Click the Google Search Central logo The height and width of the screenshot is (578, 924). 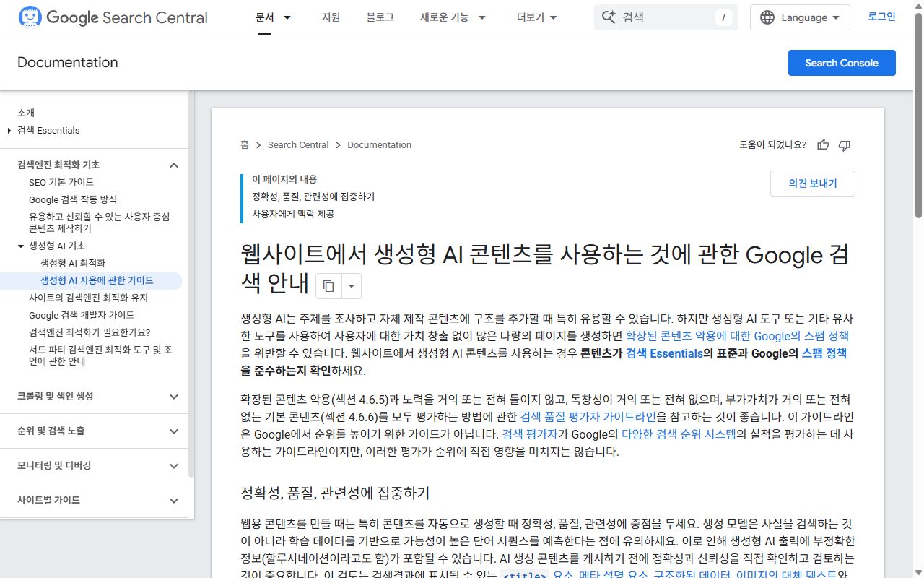(113, 17)
